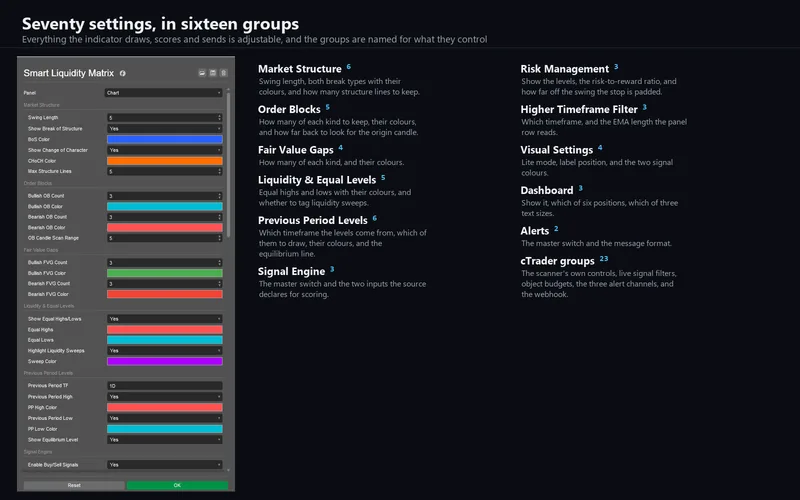Image resolution: width=800 pixels, height=500 pixels.
Task: Click the Smart Liquidity Matrix dialog title
Action: (68, 73)
